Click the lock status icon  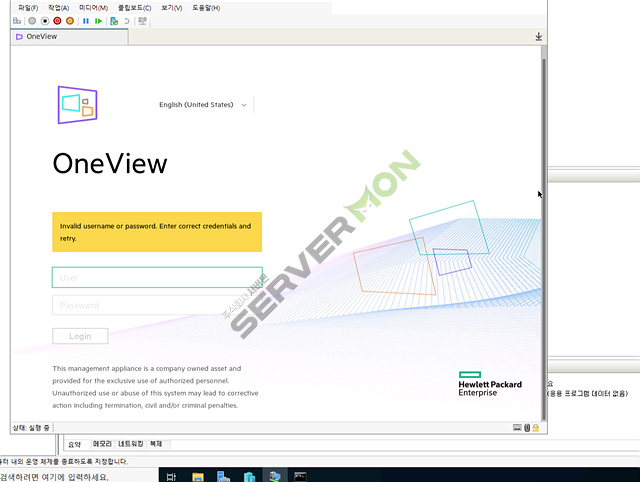click(x=536, y=427)
